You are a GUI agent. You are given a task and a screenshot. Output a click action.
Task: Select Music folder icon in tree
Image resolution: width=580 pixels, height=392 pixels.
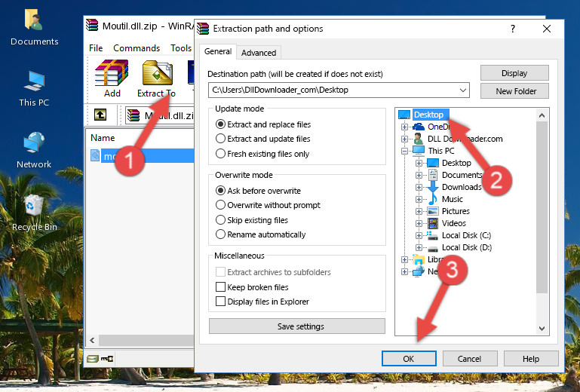click(x=433, y=199)
